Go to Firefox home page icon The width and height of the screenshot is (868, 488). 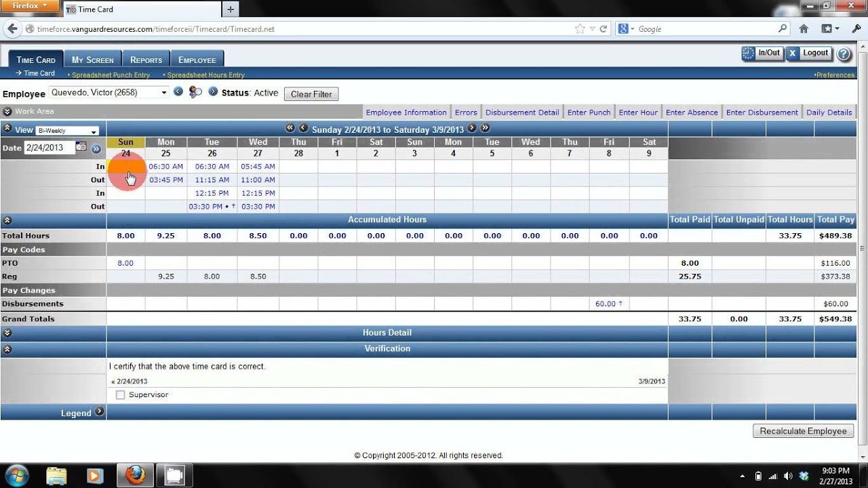pyautogui.click(x=804, y=29)
